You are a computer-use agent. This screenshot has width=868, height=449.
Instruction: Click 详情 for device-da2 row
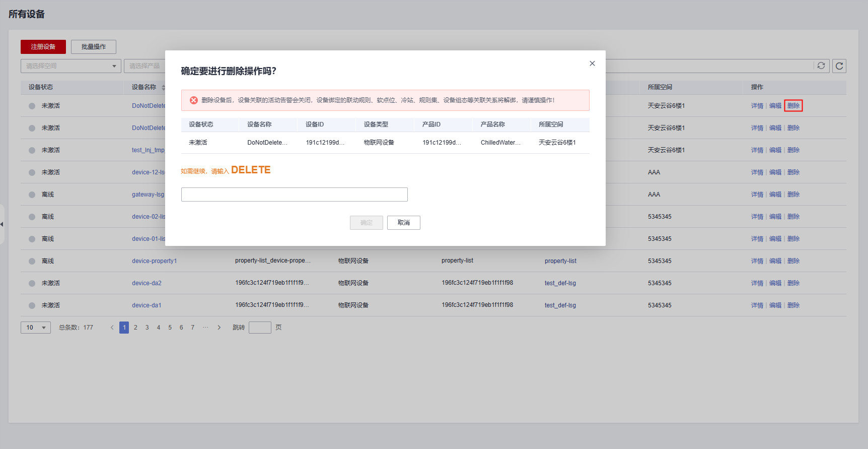point(757,283)
